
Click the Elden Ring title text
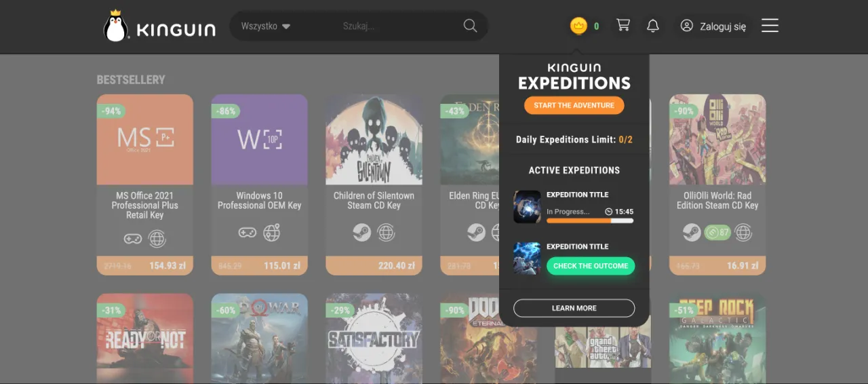click(474, 200)
